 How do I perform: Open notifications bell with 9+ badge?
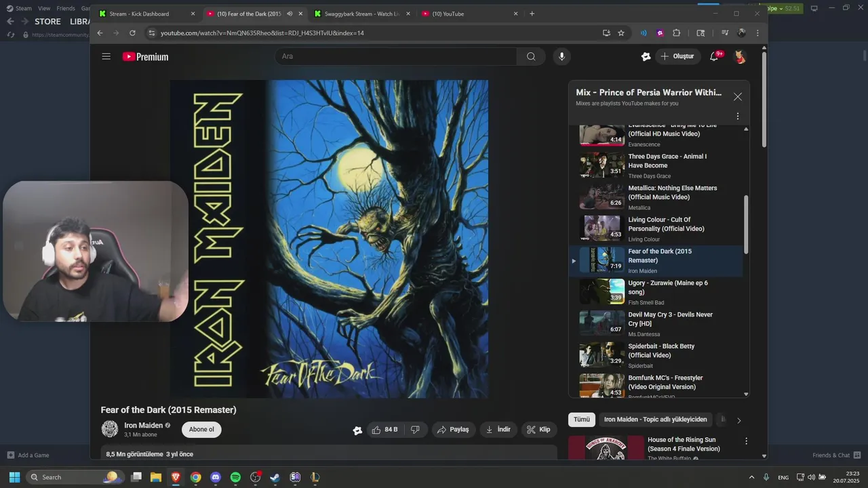(715, 56)
